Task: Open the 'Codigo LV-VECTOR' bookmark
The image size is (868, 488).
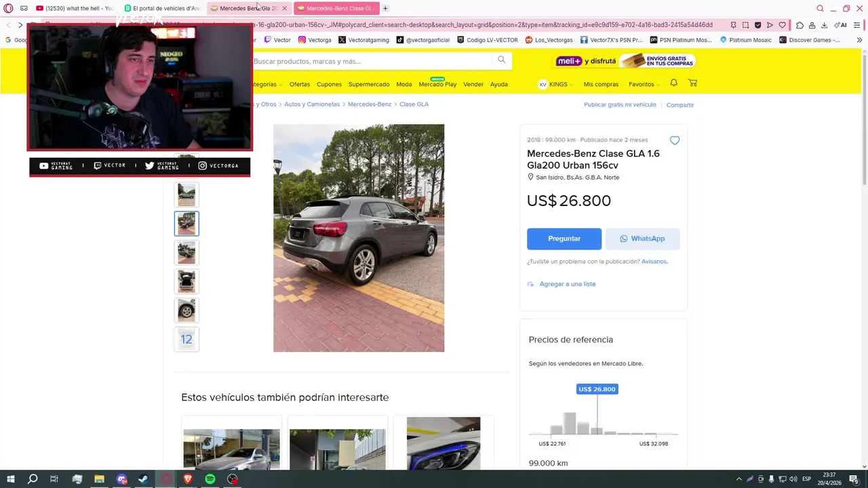Action: click(x=487, y=40)
